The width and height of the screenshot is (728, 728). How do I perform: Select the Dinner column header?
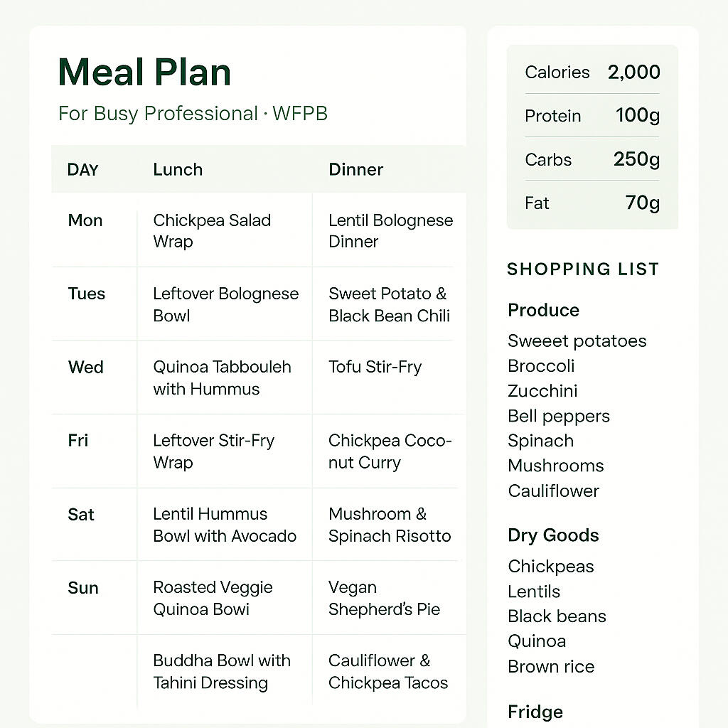(355, 170)
